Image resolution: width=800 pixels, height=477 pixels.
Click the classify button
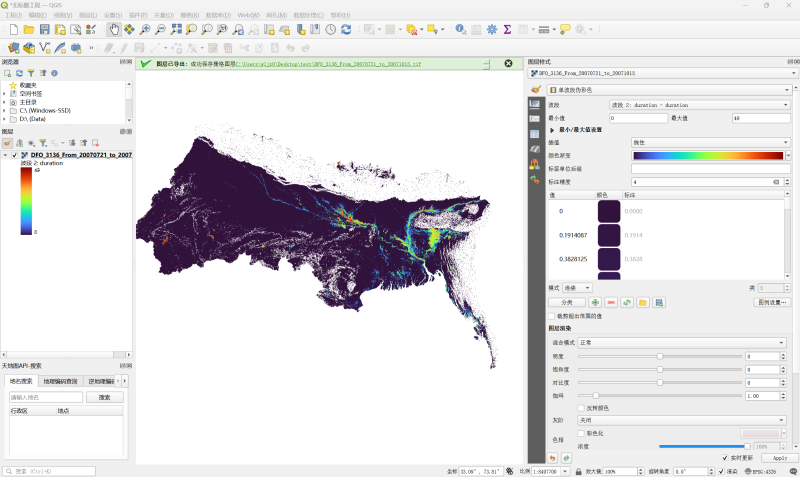click(x=567, y=303)
